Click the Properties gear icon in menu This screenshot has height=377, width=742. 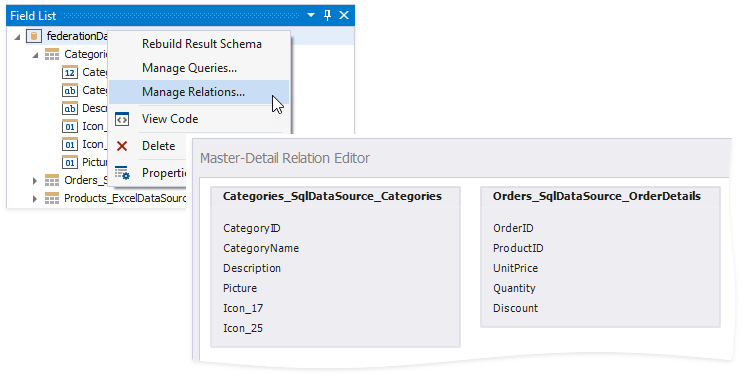(x=122, y=173)
